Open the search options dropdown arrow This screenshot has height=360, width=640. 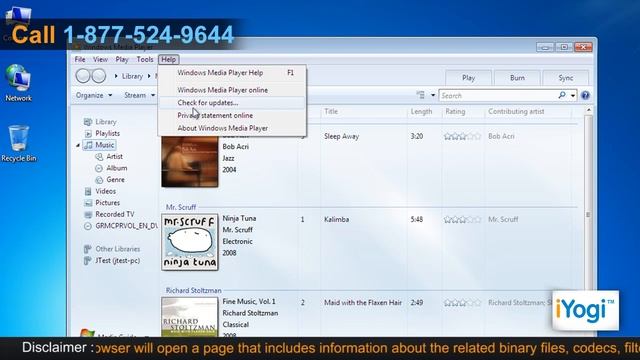[x=573, y=96]
